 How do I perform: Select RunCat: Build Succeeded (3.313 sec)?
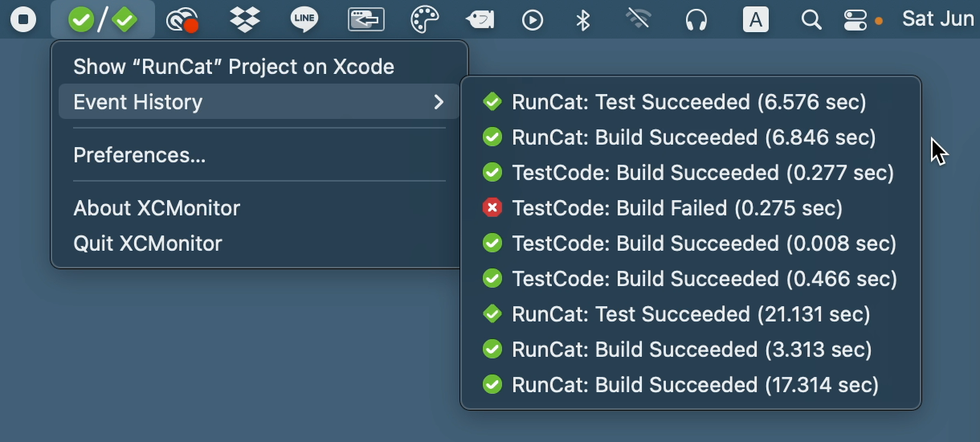pos(691,350)
